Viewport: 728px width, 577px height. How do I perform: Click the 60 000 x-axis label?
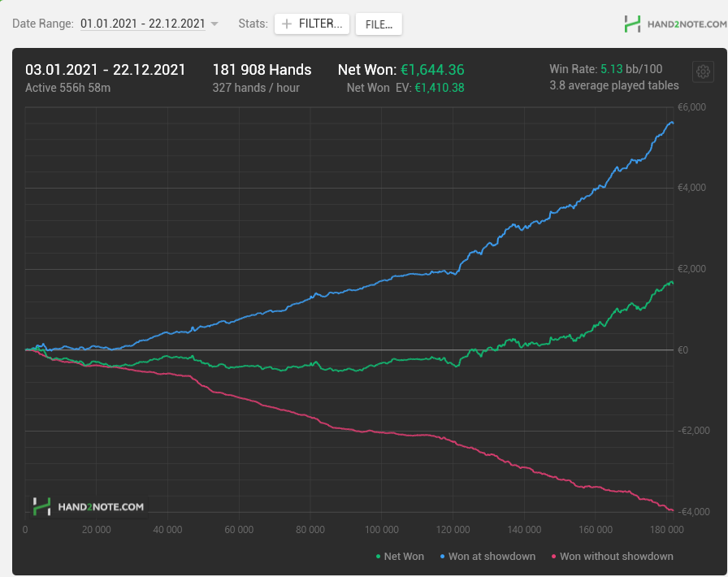(239, 530)
